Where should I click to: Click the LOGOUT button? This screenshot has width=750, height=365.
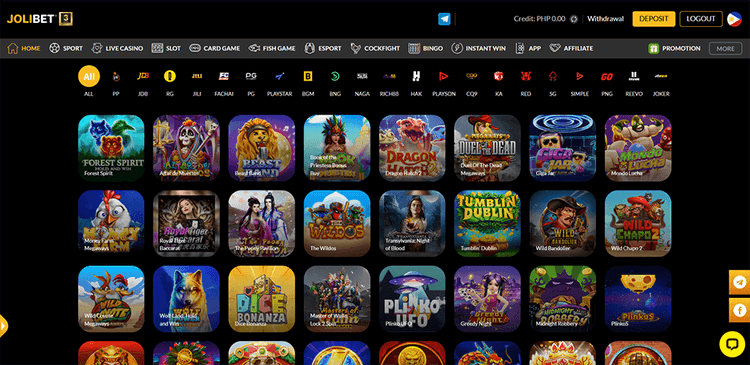(x=701, y=19)
